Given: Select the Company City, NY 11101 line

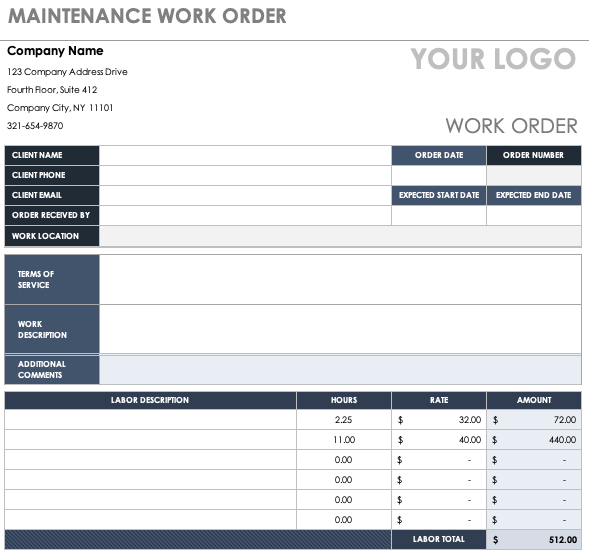Looking at the screenshot, I should [60, 108].
